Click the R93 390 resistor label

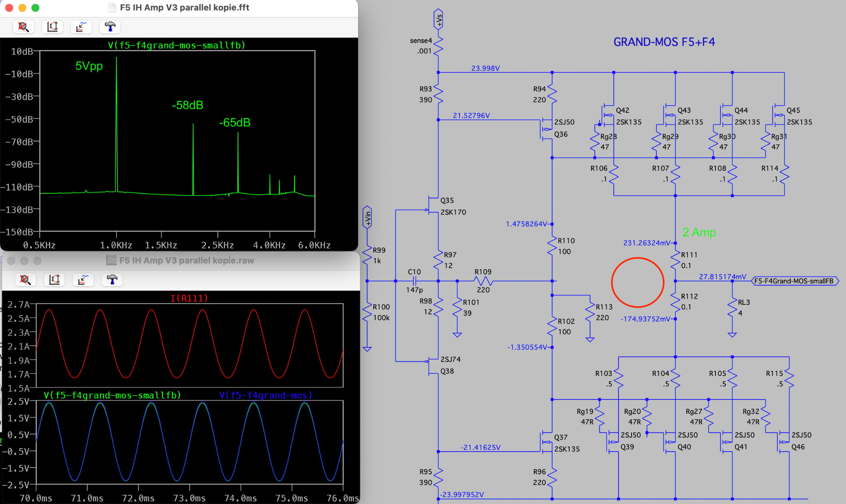tap(426, 94)
